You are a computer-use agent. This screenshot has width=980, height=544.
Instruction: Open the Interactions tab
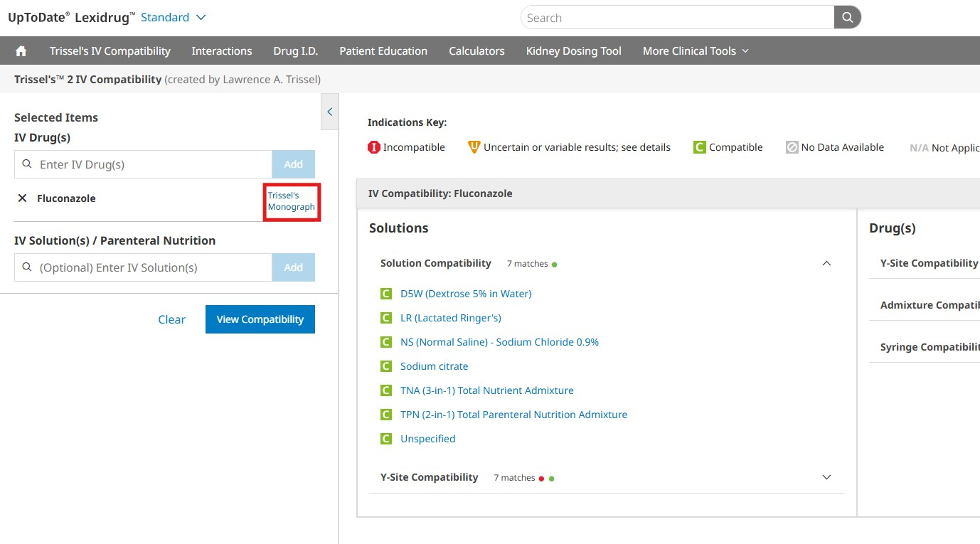pos(222,51)
